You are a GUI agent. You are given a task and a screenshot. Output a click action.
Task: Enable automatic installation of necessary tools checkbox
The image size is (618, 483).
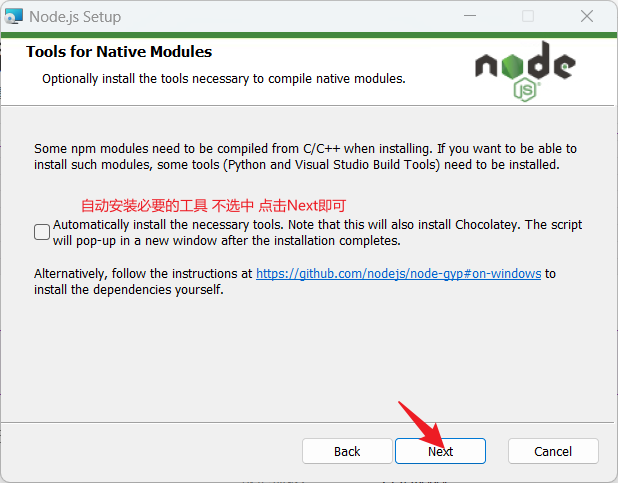pos(42,232)
